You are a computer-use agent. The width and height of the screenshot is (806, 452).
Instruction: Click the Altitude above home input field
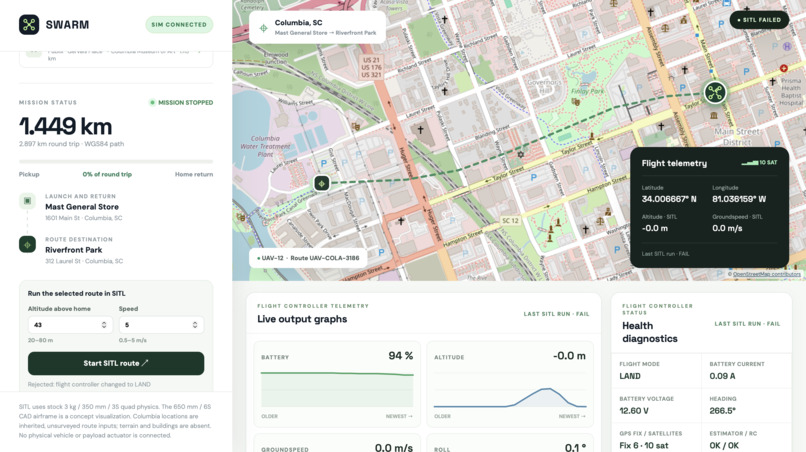point(70,324)
